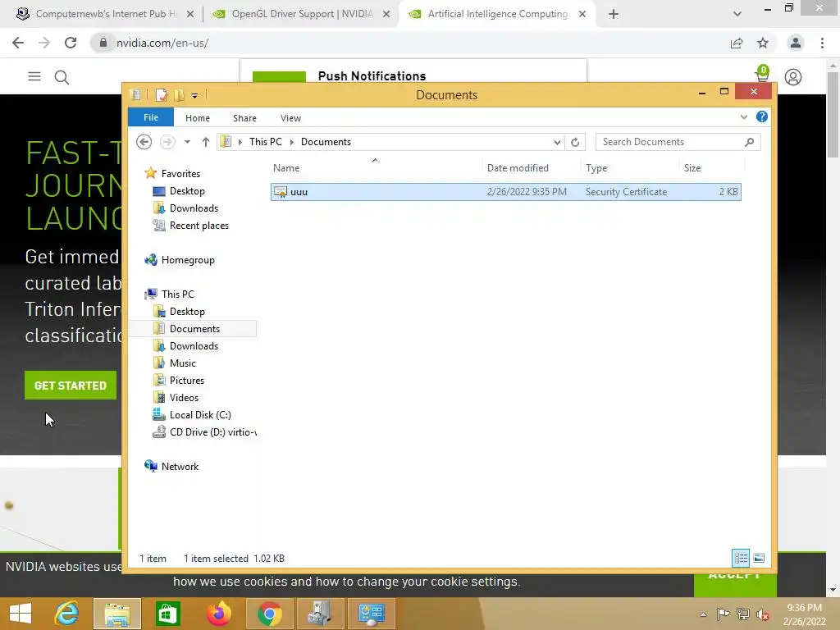Screen dimensions: 840x630
Task: Open Chrome profile icon
Action: click(796, 43)
